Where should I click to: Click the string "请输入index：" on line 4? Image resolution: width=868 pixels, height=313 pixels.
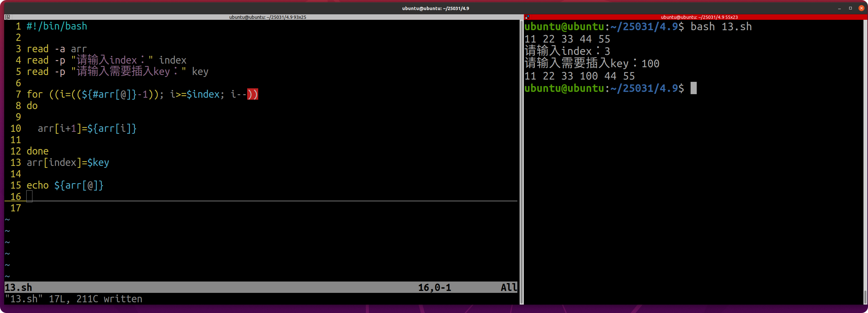pyautogui.click(x=112, y=60)
